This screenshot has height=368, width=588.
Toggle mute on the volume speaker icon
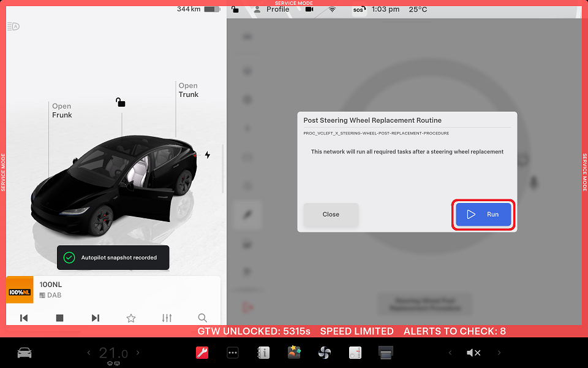coord(473,353)
